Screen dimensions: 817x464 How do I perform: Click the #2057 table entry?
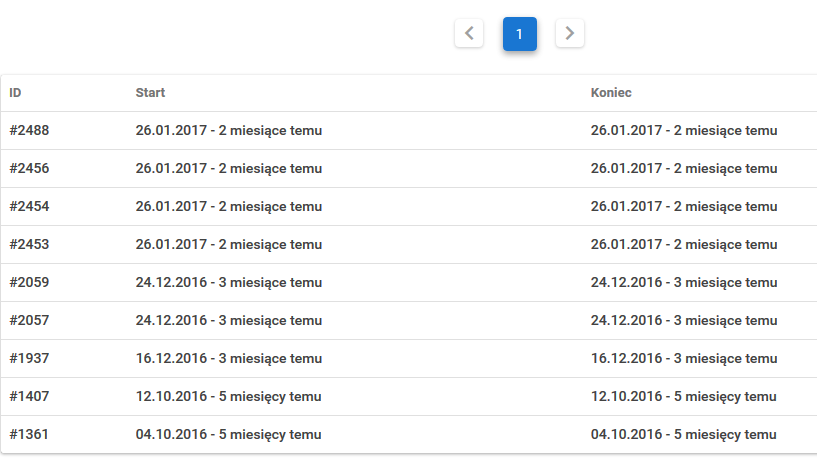29,321
